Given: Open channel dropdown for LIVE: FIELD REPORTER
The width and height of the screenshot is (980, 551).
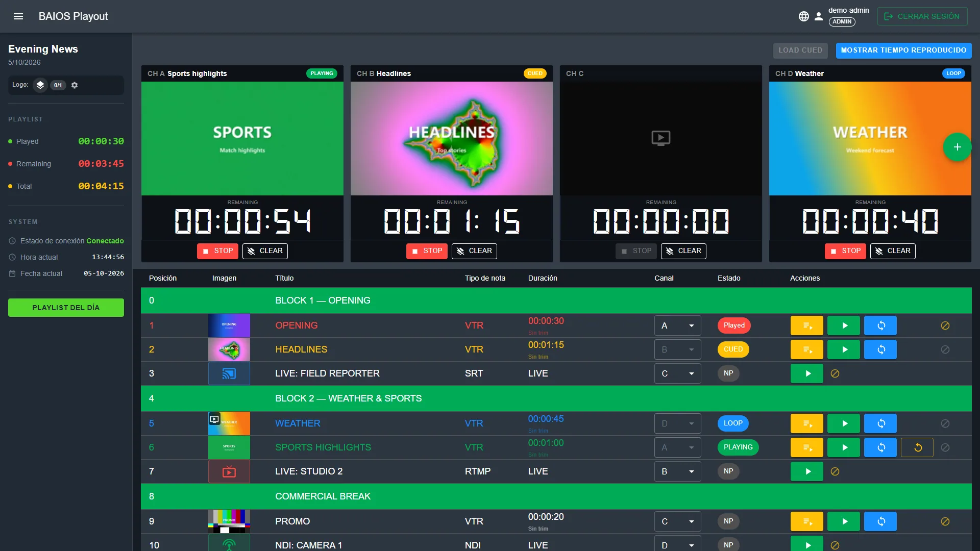Looking at the screenshot, I should tap(677, 373).
